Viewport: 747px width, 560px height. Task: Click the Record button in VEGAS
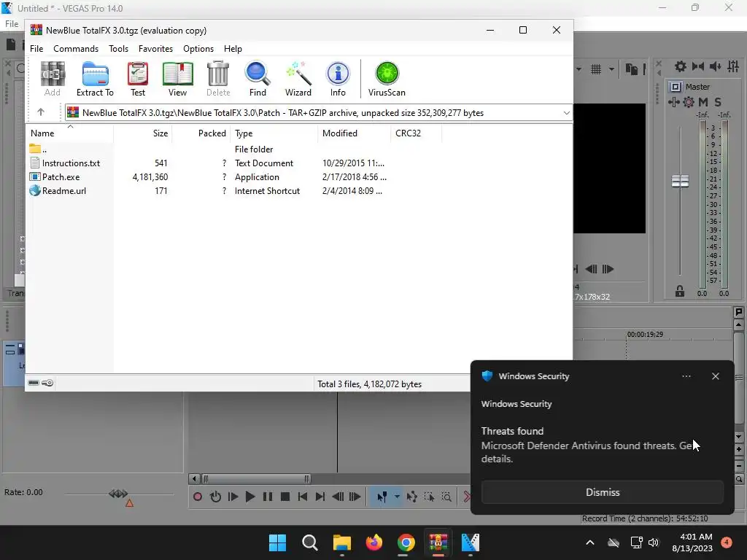tap(197, 497)
